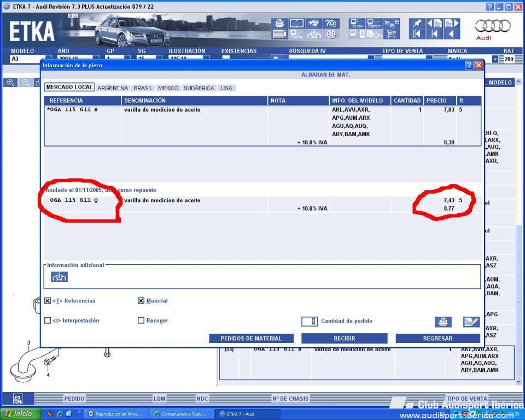Image resolution: width=525 pixels, height=420 pixels.
Task: Click the pushpin icon
Action: (x=417, y=23)
